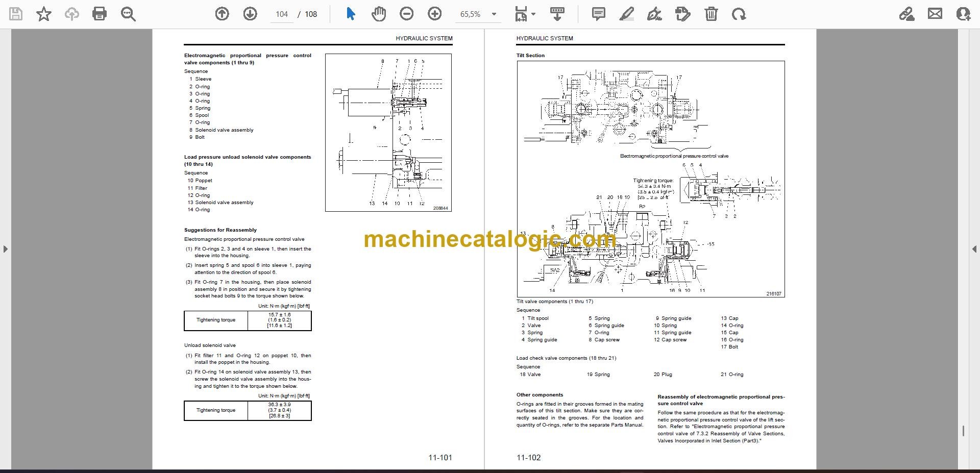980x473 pixels.
Task: Click the Suggestions for Reassembly heading
Action: tap(220, 230)
